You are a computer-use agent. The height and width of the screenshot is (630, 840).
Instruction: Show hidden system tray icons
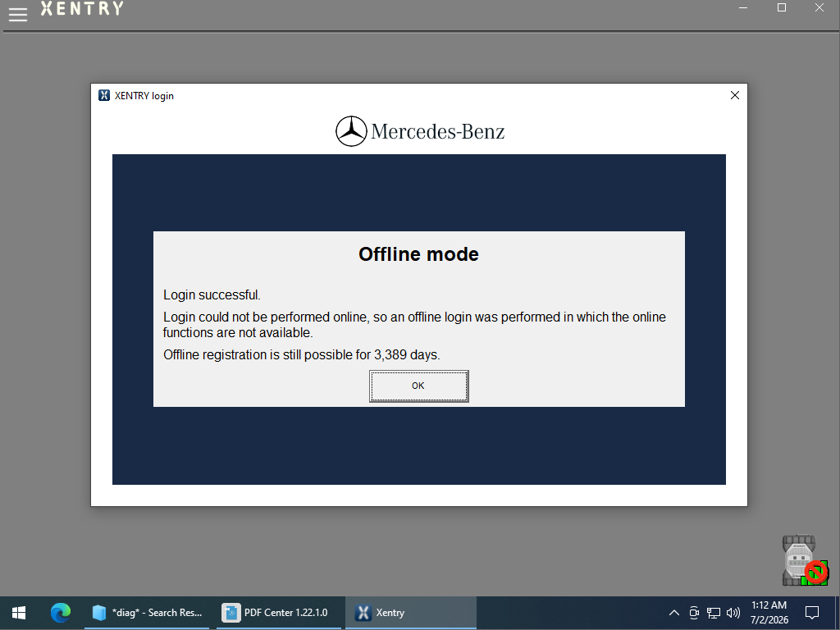tap(674, 612)
